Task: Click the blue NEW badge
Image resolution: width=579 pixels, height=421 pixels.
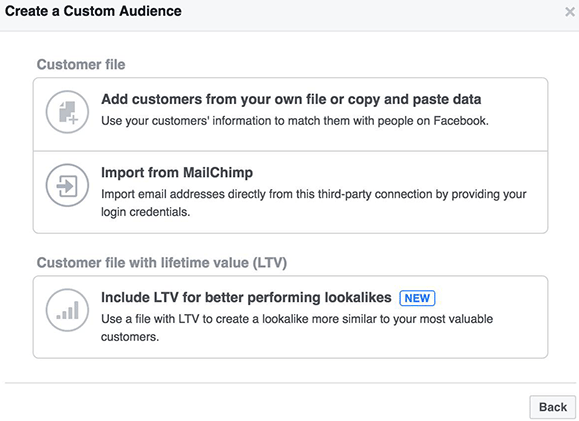Action: click(417, 298)
